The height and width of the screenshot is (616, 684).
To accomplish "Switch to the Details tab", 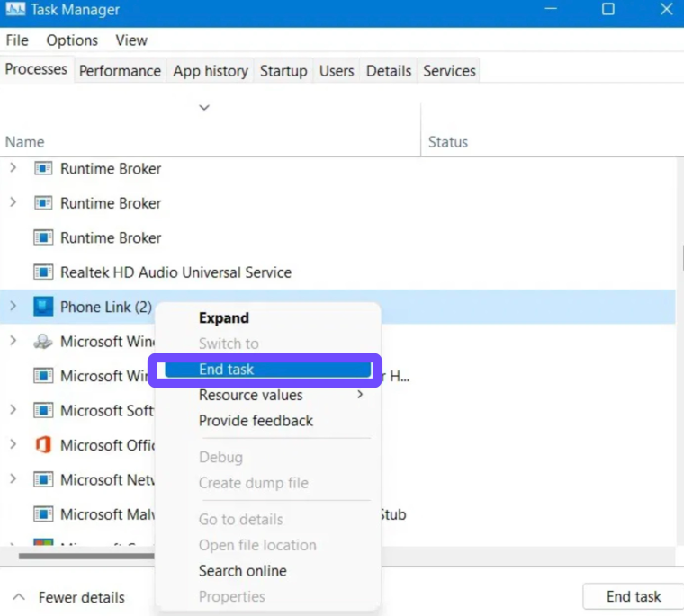I will [388, 71].
